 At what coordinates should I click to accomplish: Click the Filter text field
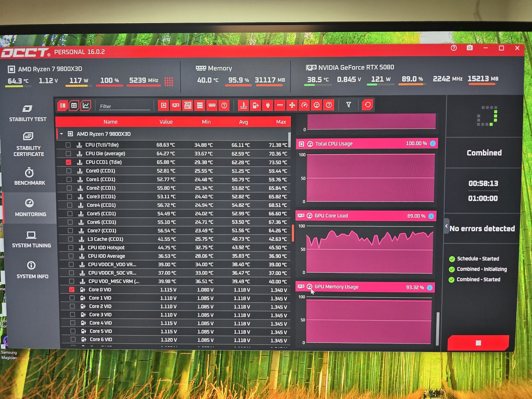(124, 106)
